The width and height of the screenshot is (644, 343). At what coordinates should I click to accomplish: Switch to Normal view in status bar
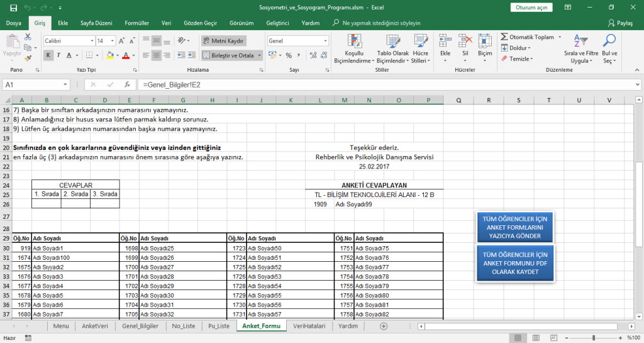pos(518,338)
